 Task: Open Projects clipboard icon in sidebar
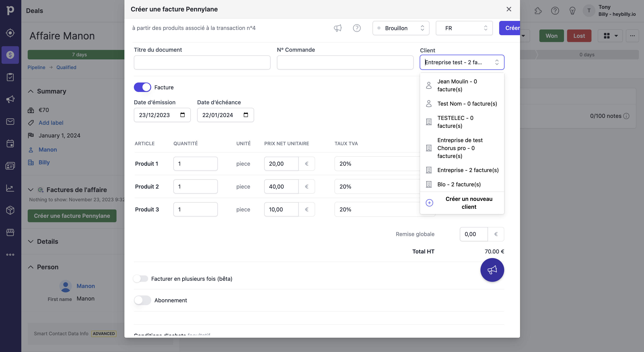point(10,77)
